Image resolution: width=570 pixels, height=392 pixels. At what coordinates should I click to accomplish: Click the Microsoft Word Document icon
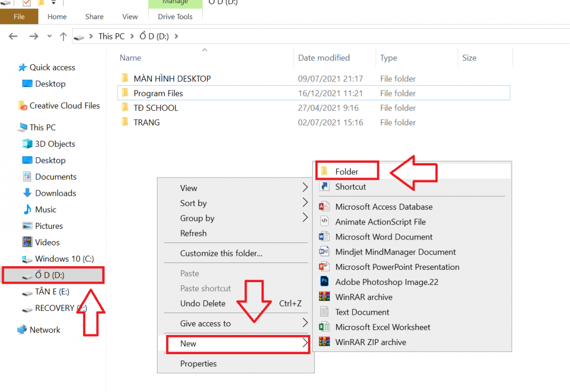tap(324, 237)
